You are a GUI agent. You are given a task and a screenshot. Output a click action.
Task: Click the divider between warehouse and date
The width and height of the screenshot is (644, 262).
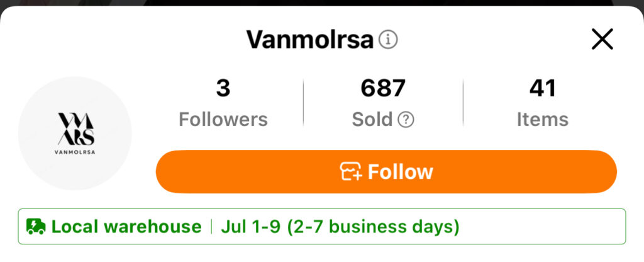pos(211,227)
